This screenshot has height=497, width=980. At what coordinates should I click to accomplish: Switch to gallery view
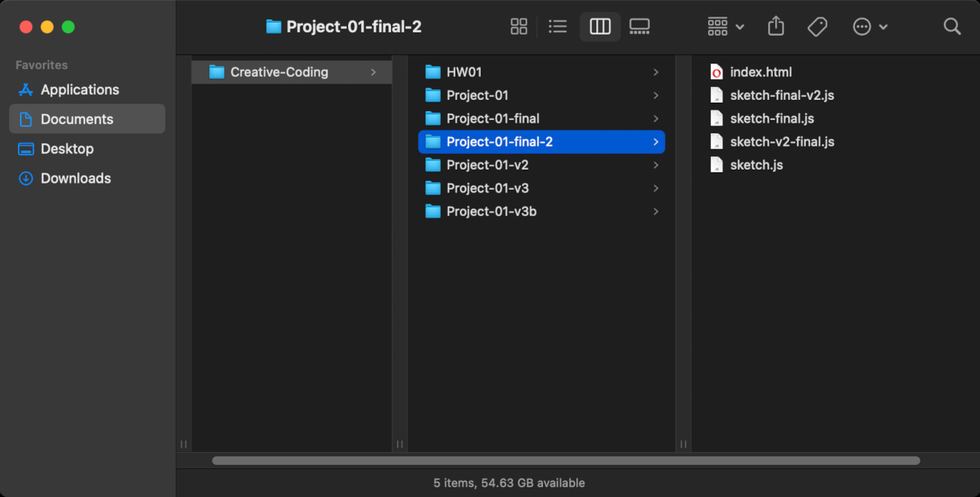[639, 27]
